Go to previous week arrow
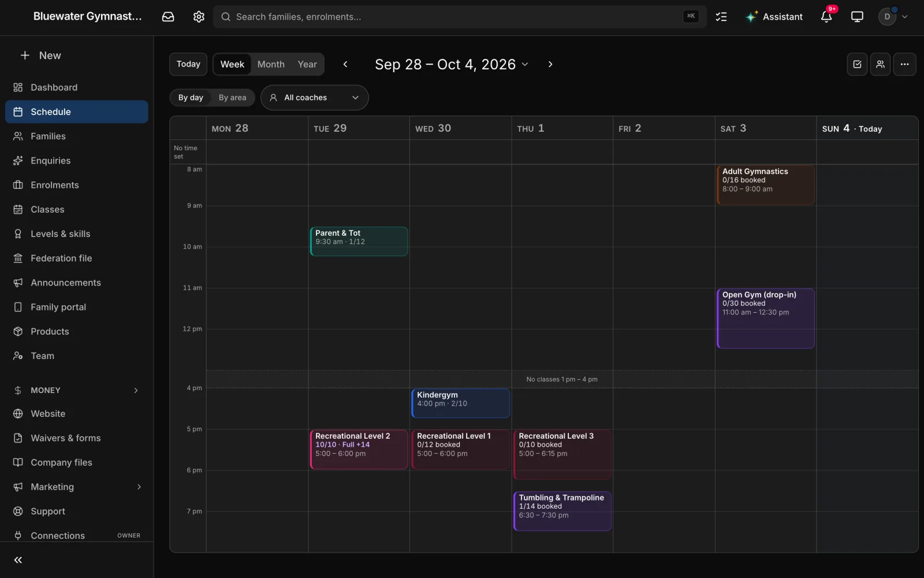The image size is (924, 578). tap(345, 64)
